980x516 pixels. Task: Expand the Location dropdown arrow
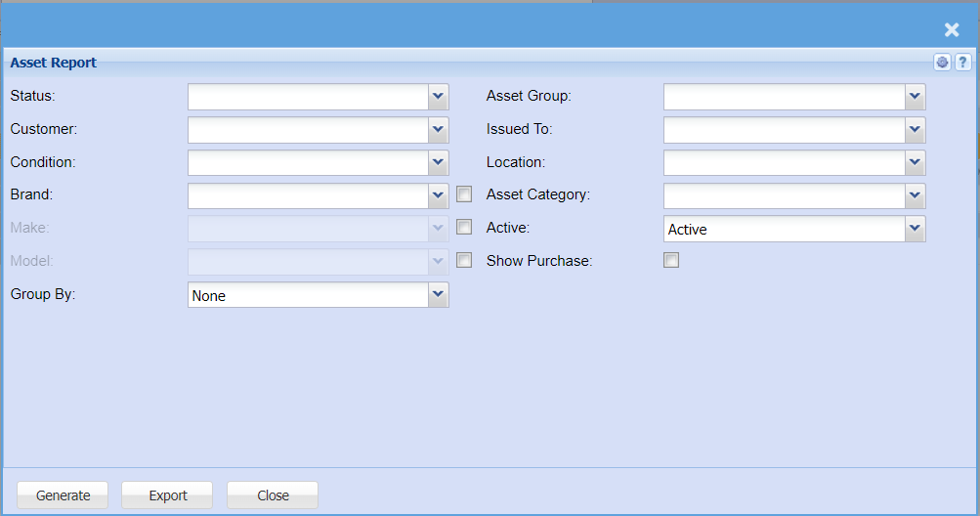click(x=915, y=163)
